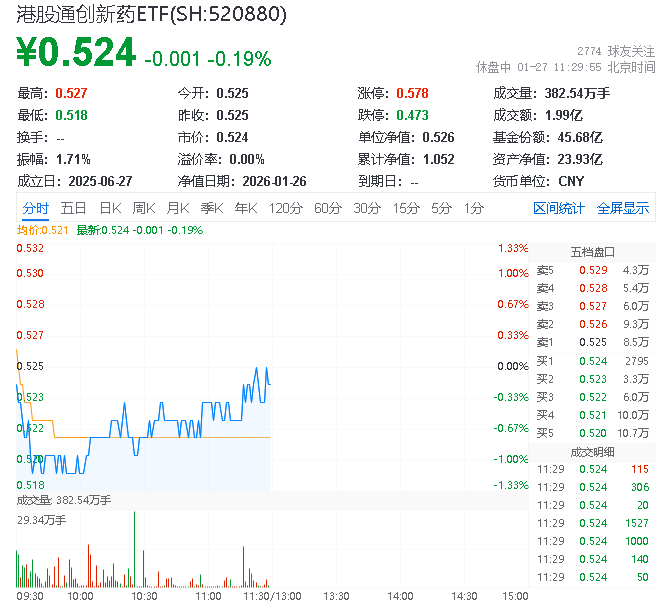Show the 年K yearly chart
This screenshot has width=656, height=615.
pyautogui.click(x=245, y=208)
